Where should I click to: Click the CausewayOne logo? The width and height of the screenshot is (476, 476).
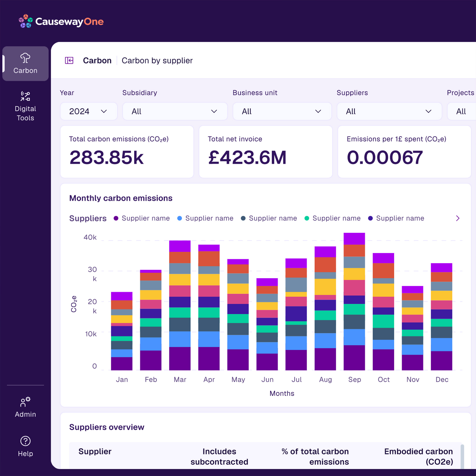61,21
